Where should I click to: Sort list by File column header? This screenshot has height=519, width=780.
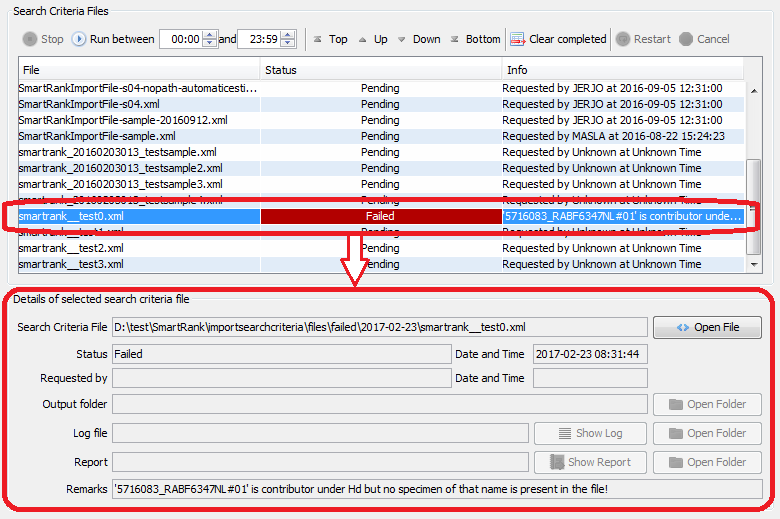coord(138,70)
